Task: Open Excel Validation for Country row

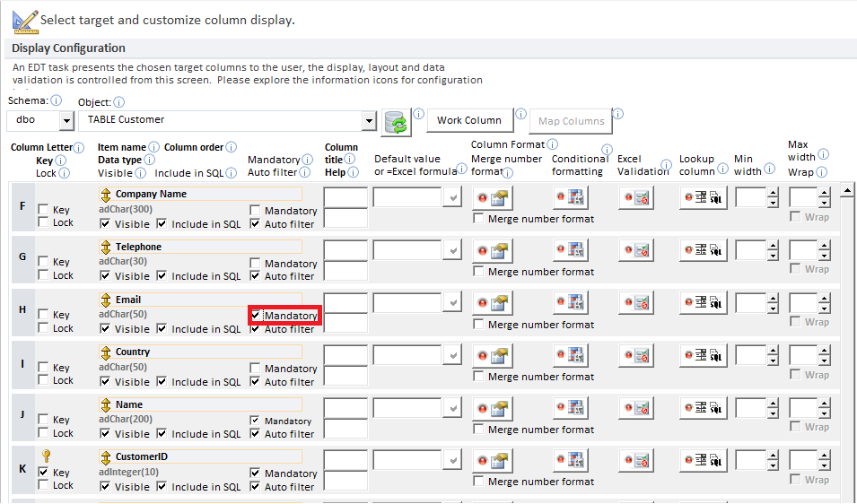Action: (x=636, y=355)
